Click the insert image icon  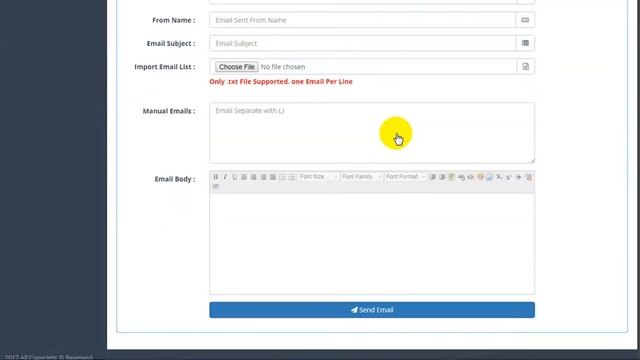pyautogui.click(x=451, y=177)
